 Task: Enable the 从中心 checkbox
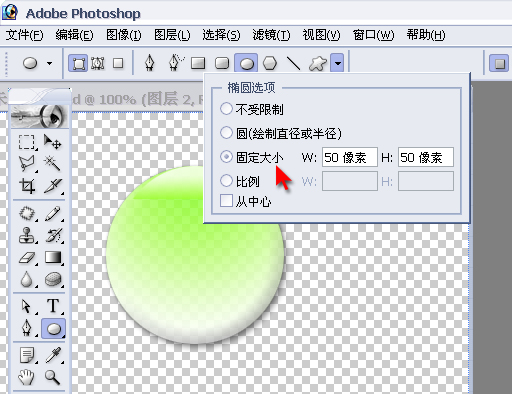tap(226, 201)
